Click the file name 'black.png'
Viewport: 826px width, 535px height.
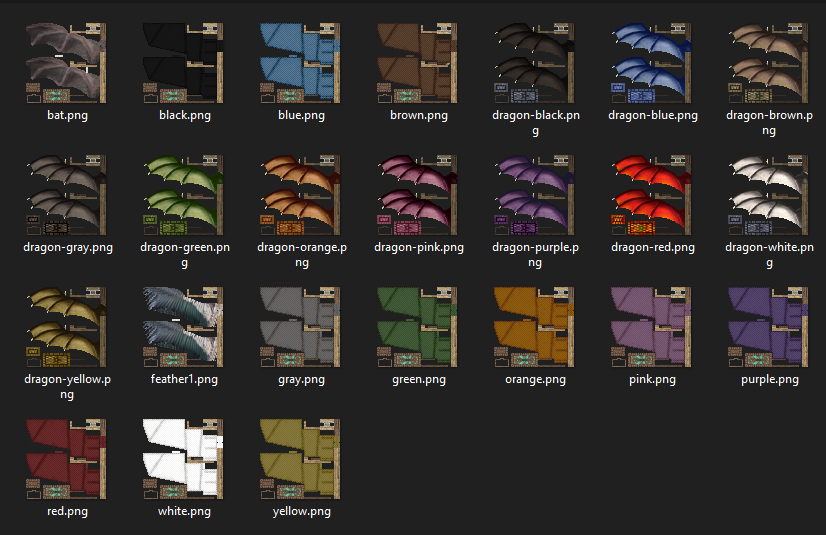pyautogui.click(x=185, y=115)
